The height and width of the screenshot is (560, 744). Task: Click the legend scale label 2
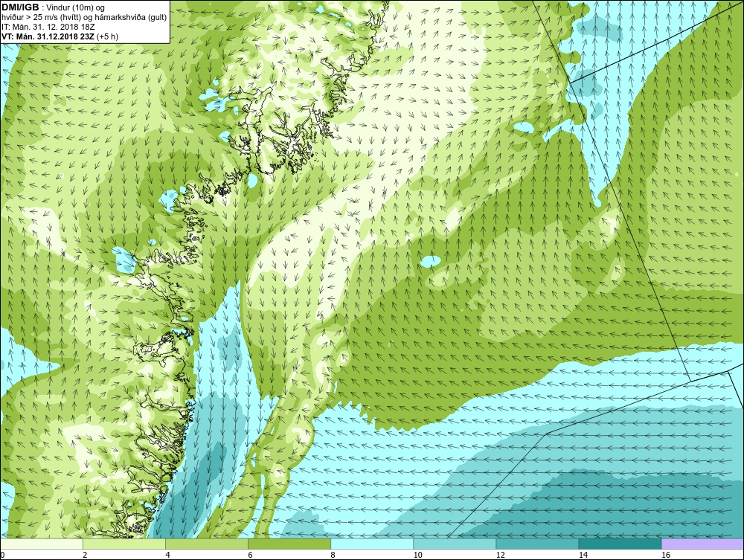(x=85, y=556)
